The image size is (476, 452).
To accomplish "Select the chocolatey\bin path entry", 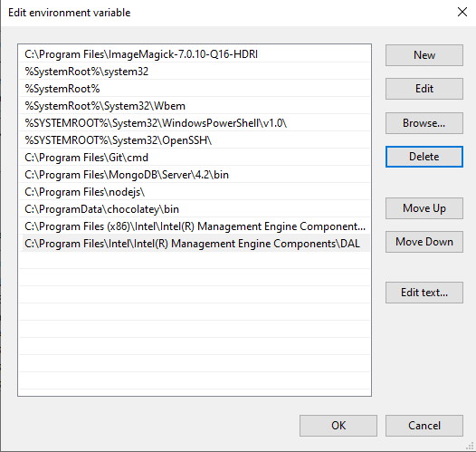I will (195, 209).
